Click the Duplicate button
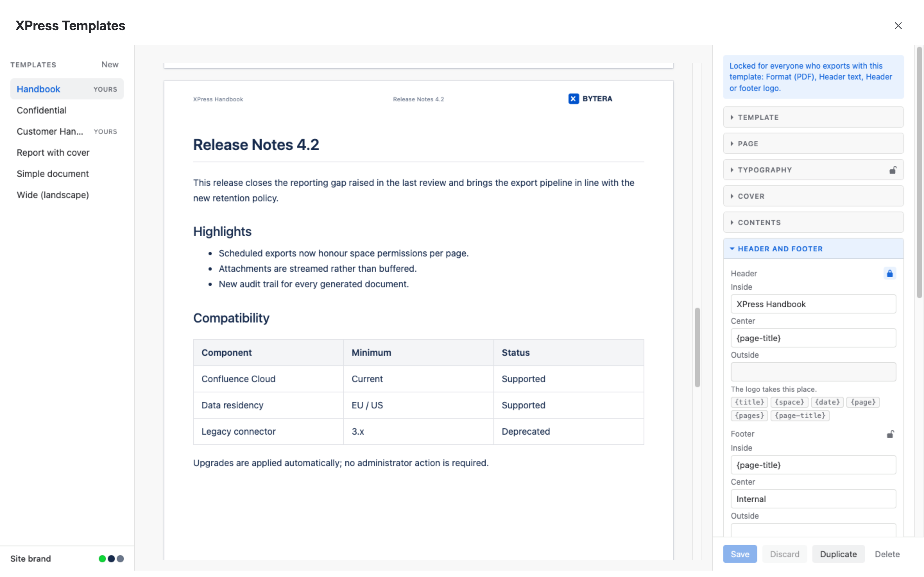Screen dimensions: 924x577 click(838, 554)
